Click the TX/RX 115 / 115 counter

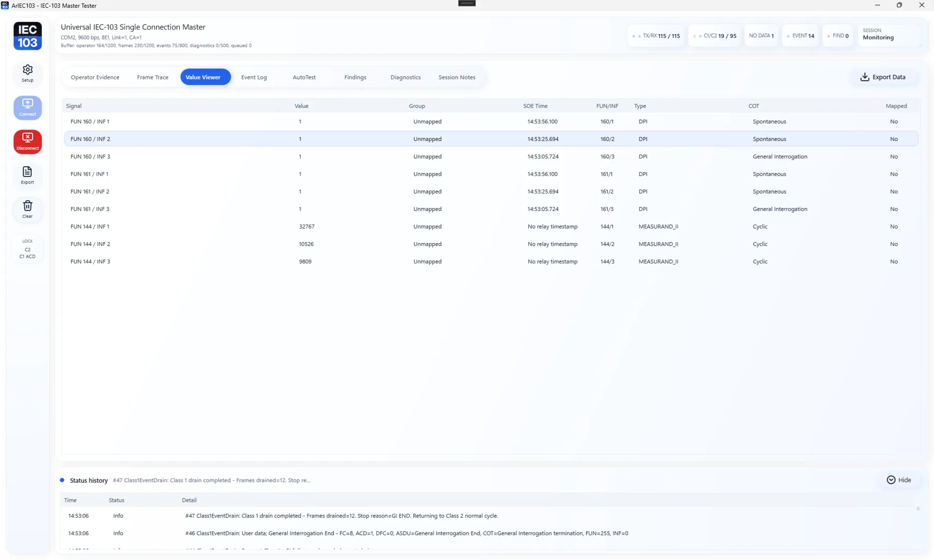click(656, 36)
